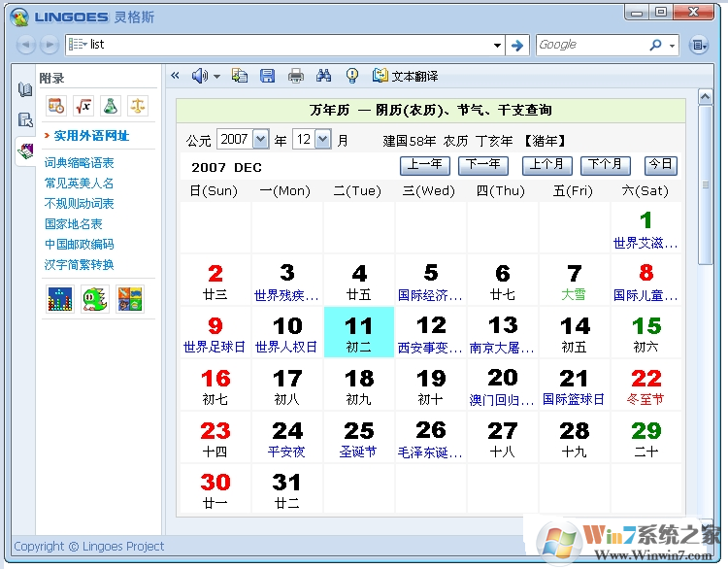Open 文本翻译 text translation
The height and width of the screenshot is (569, 728).
[x=405, y=76]
